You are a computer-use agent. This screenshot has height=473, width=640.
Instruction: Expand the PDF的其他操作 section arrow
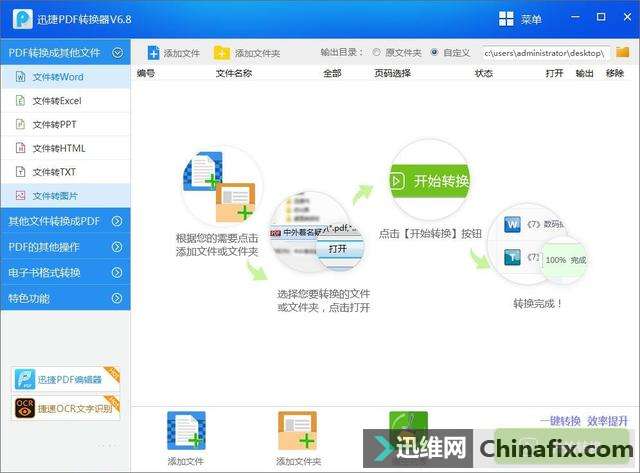click(x=117, y=247)
